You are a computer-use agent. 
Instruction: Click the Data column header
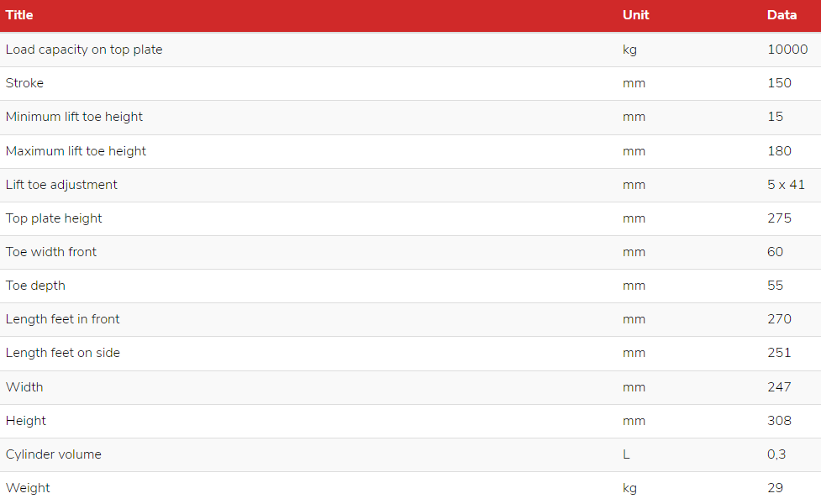(782, 15)
